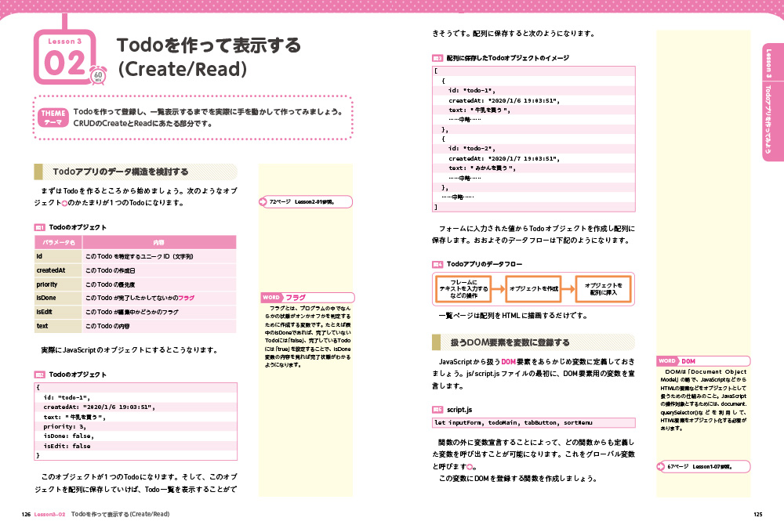Viewport: 784px width, 532px height.
Task: Click the arrow icon beside 72ページ reference
Action: click(x=263, y=202)
